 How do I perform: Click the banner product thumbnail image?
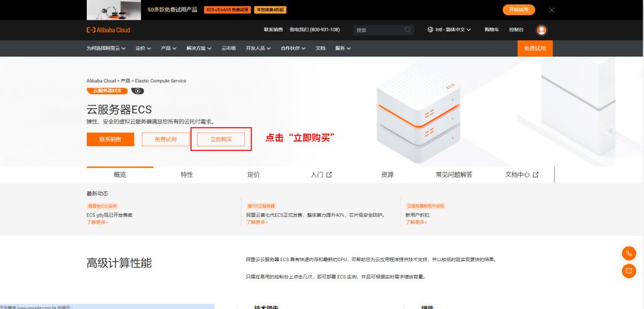click(114, 10)
